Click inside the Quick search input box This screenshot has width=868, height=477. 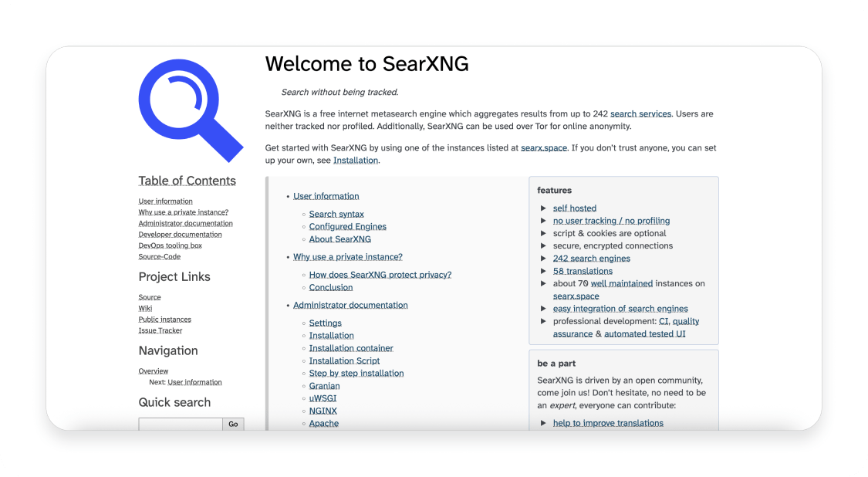[181, 424]
